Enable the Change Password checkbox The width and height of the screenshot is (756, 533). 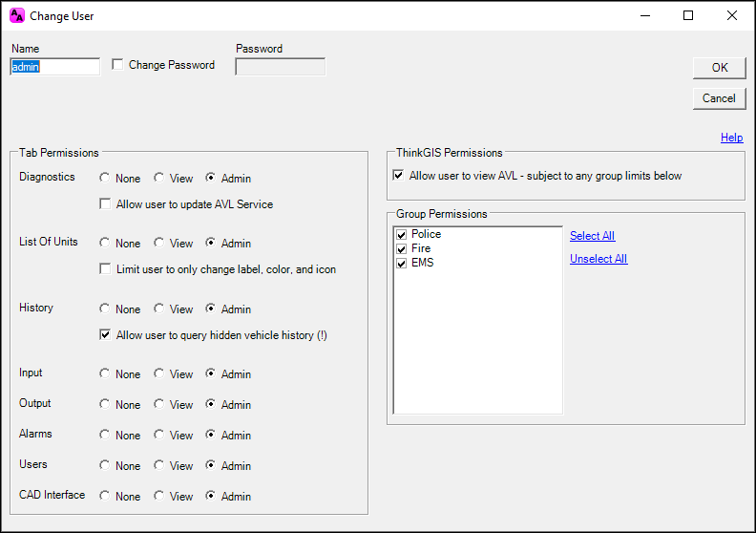[117, 65]
